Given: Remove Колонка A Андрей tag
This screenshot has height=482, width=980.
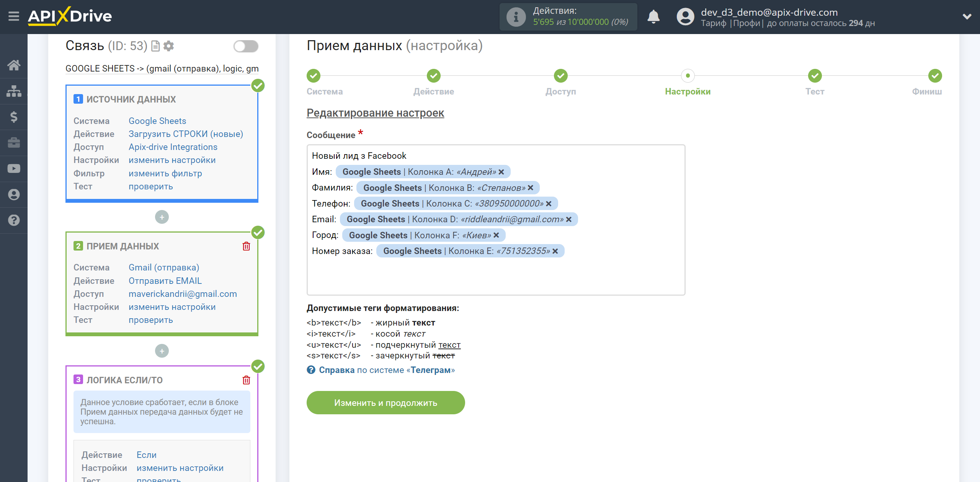Looking at the screenshot, I should point(501,172).
